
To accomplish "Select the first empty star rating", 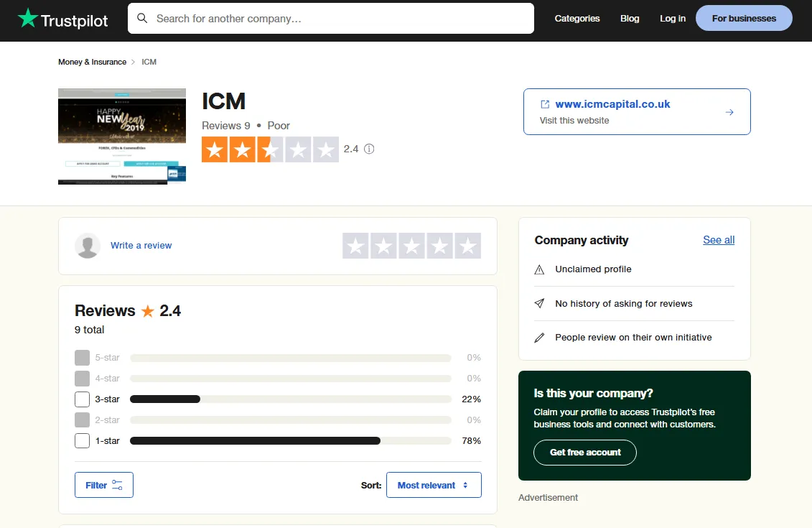I will 356,246.
